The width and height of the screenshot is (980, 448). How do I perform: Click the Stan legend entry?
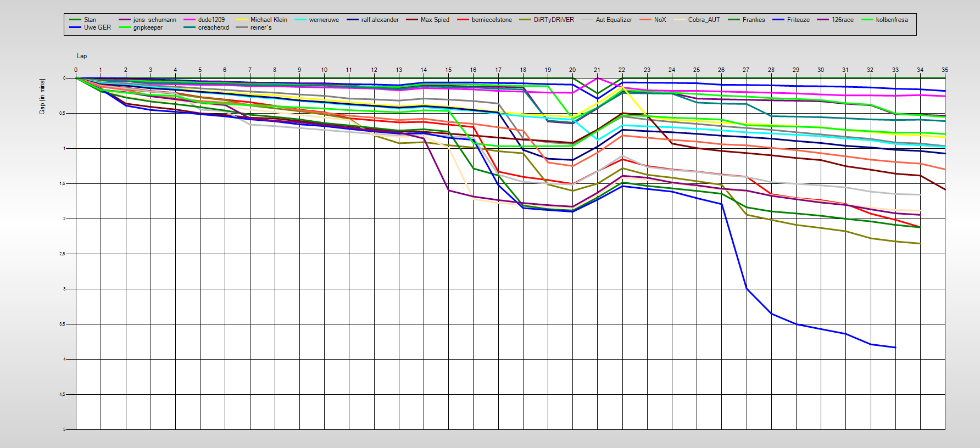coord(90,20)
